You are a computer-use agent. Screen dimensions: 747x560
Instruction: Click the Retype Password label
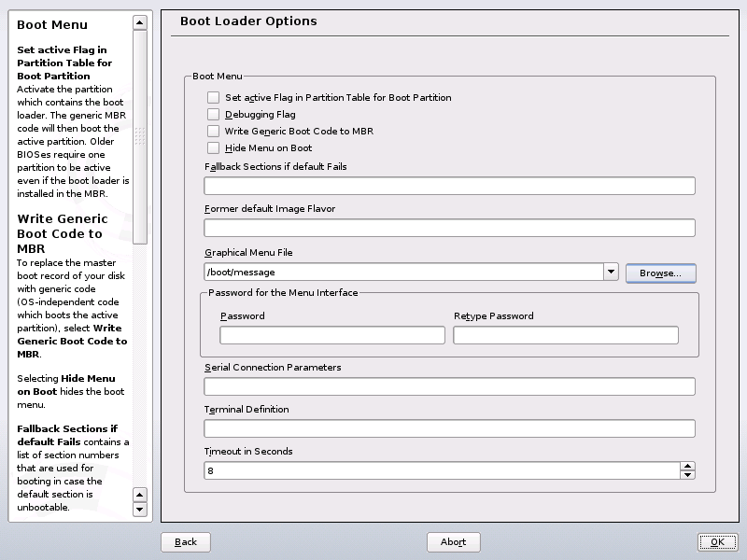(x=494, y=315)
